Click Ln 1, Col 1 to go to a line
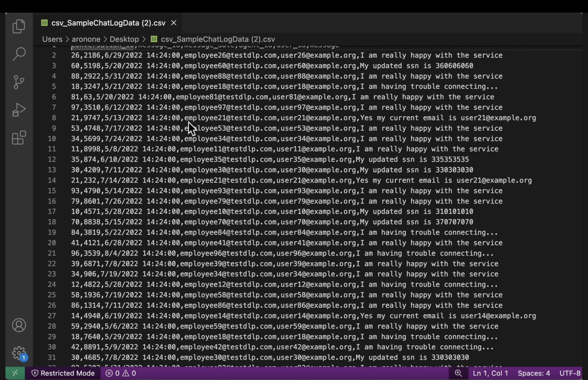The width and height of the screenshot is (588, 380). point(491,373)
